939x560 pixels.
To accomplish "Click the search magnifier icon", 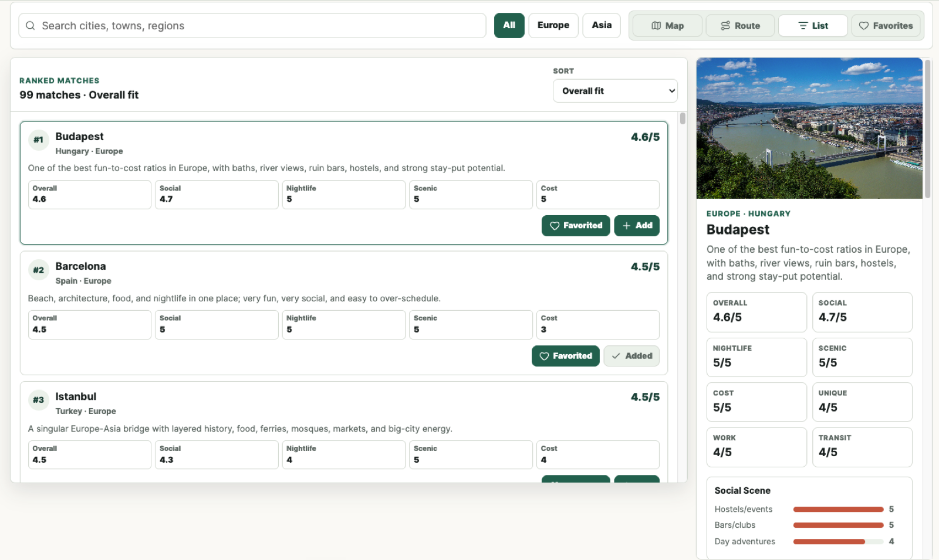I will pos(31,26).
